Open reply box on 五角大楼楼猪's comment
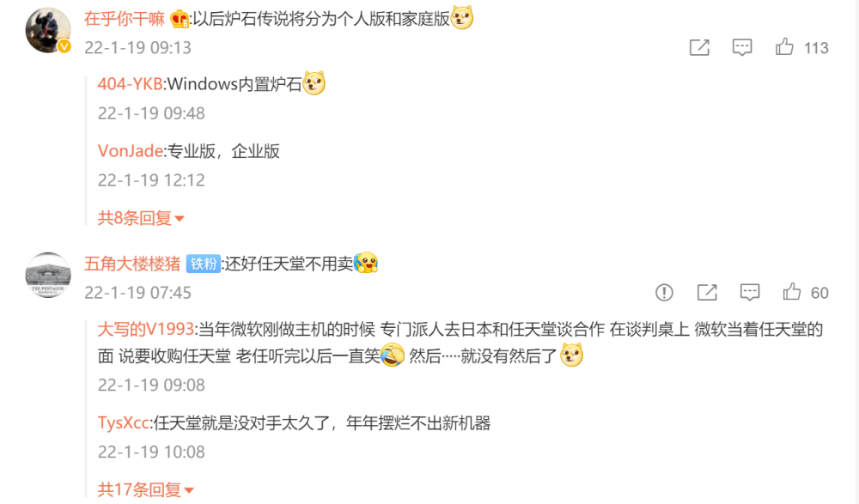Viewport: 859px width, 504px height. tap(749, 293)
